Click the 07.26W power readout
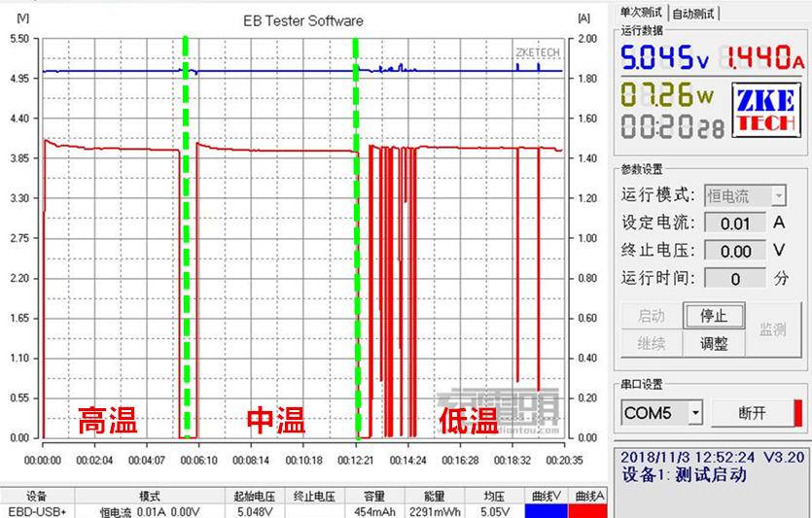The width and height of the screenshot is (812, 518). (x=668, y=95)
